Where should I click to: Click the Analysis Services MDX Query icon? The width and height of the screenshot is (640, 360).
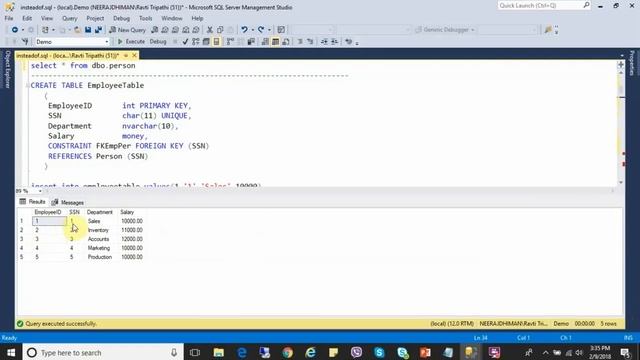tap(164, 30)
